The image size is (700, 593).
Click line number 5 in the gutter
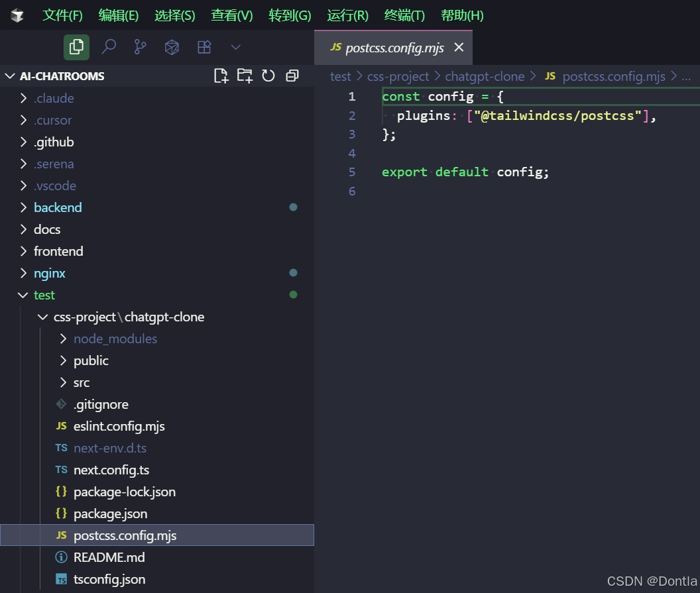[x=352, y=172]
